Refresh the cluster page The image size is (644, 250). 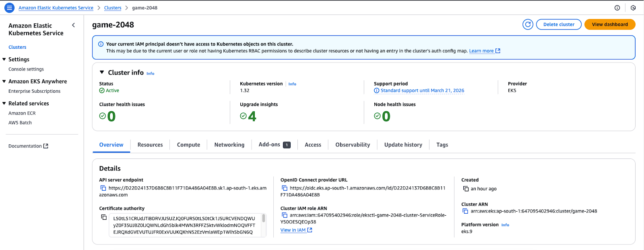pyautogui.click(x=528, y=25)
